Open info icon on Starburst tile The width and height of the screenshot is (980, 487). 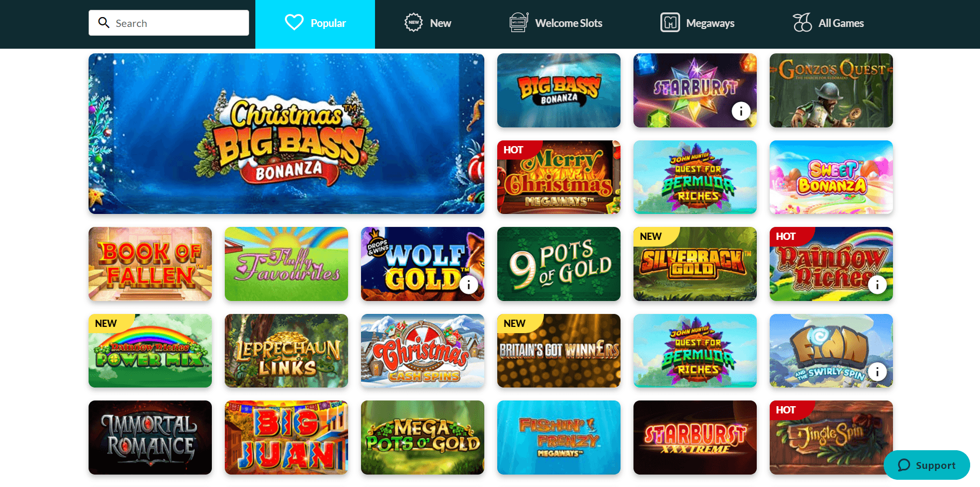pos(741,111)
